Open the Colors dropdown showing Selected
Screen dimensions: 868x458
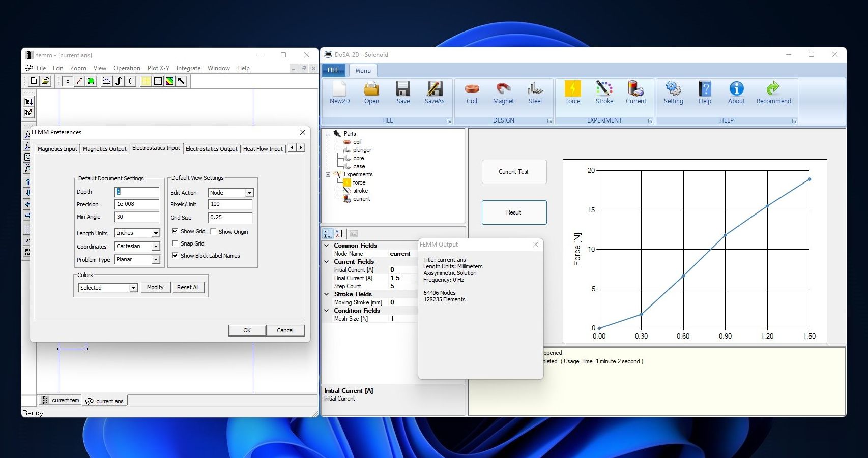[x=108, y=288]
